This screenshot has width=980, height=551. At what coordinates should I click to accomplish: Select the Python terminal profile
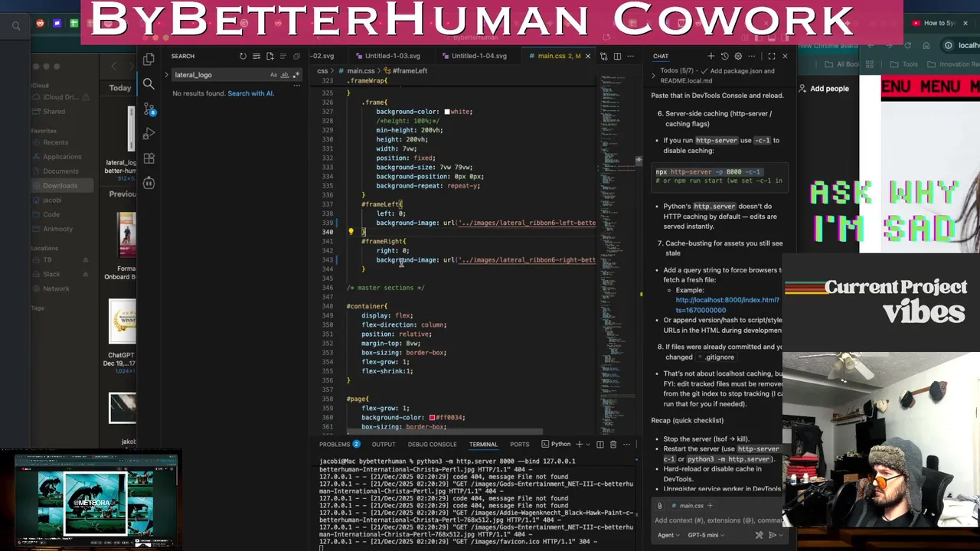click(557, 445)
